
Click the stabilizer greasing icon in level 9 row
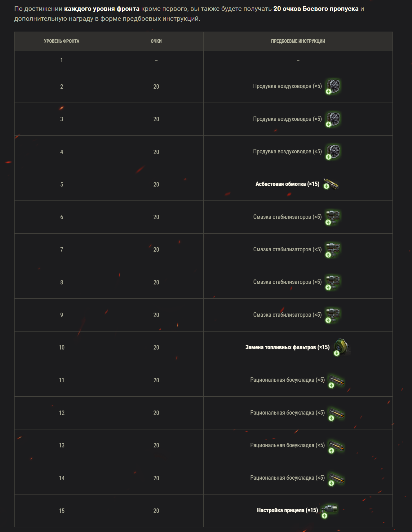coord(333,315)
